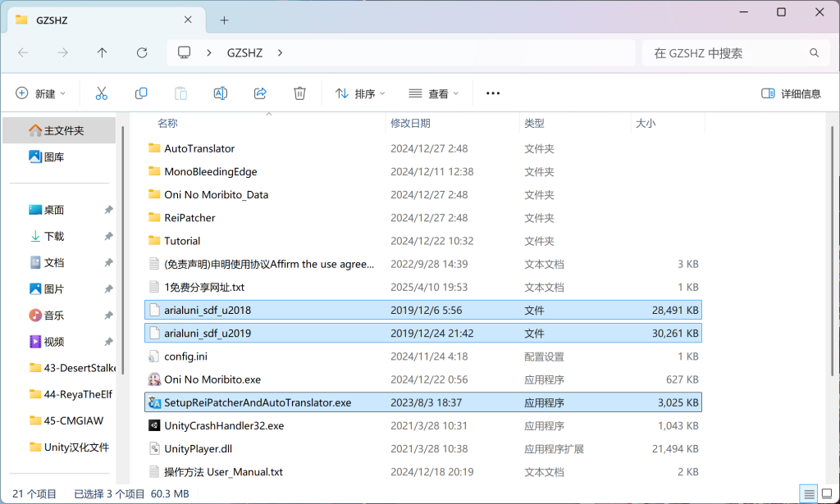Click the Share icon in toolbar

pos(260,93)
